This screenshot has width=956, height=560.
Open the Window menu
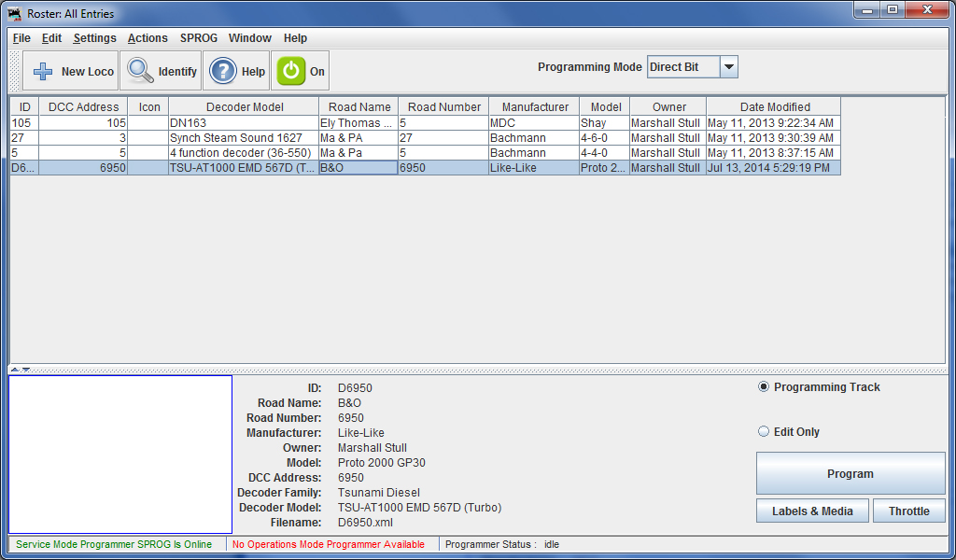pos(250,37)
